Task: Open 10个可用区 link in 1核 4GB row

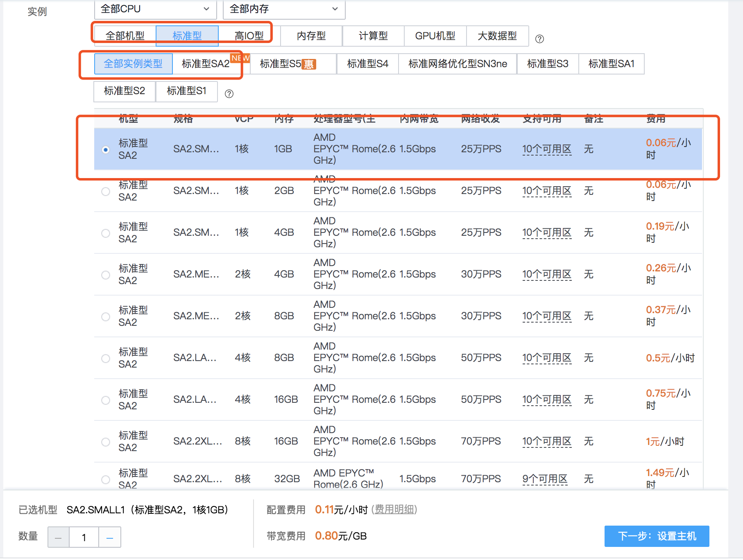Action: (x=547, y=233)
